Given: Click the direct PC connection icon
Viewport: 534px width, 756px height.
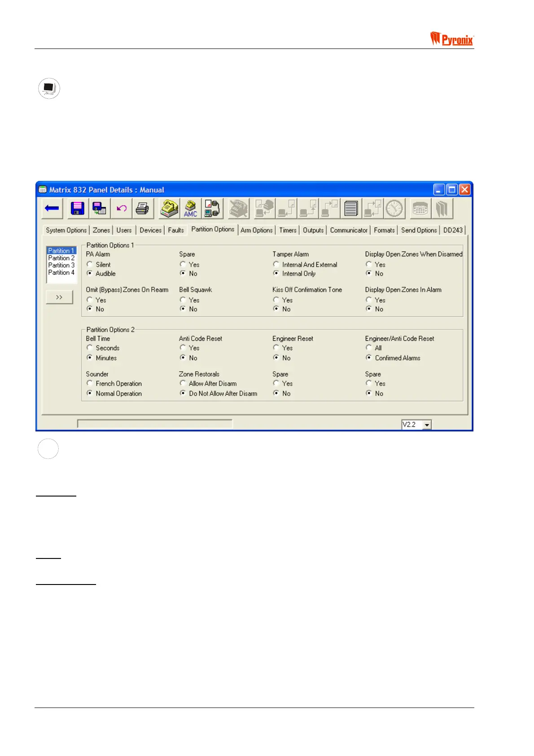Looking at the screenshot, I should click(212, 209).
